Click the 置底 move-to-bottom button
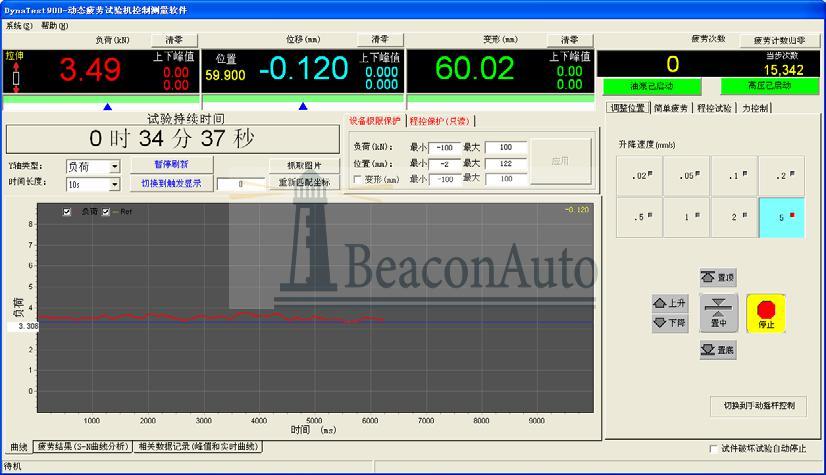Screen dimensions: 826x475 pyautogui.click(x=719, y=350)
